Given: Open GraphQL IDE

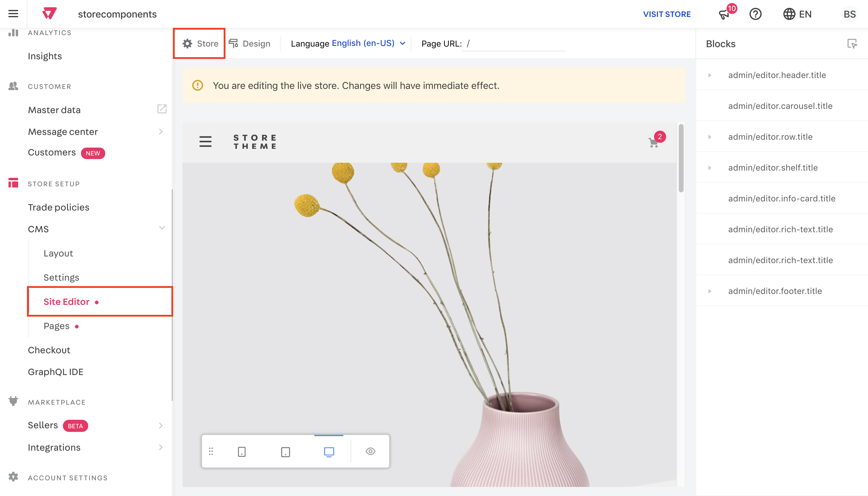Looking at the screenshot, I should click(56, 372).
